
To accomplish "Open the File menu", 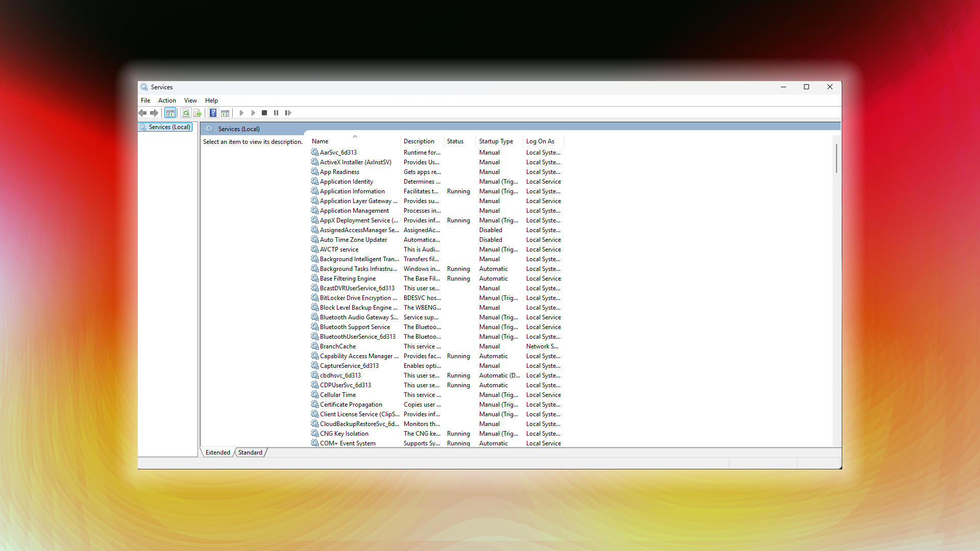I will coord(145,101).
